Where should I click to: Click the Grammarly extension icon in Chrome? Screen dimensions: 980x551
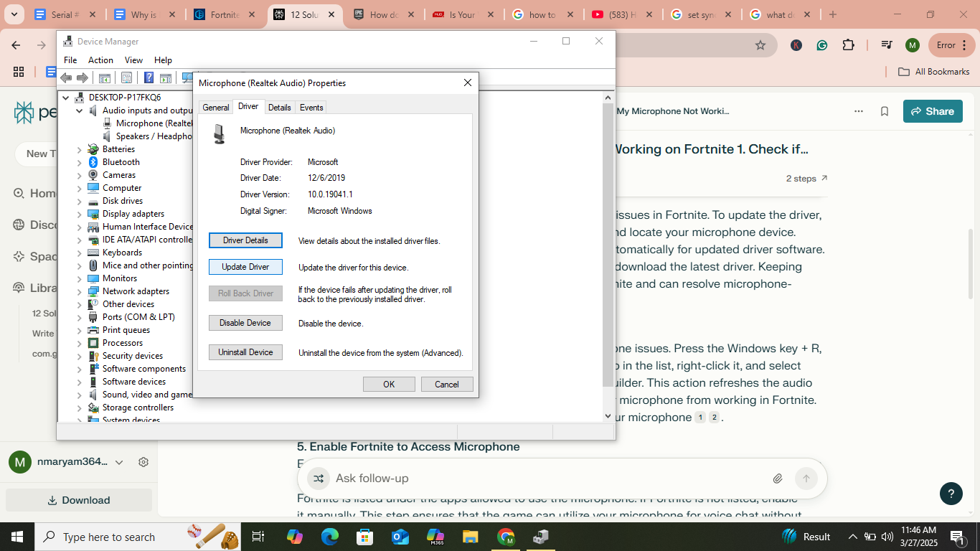point(822,45)
